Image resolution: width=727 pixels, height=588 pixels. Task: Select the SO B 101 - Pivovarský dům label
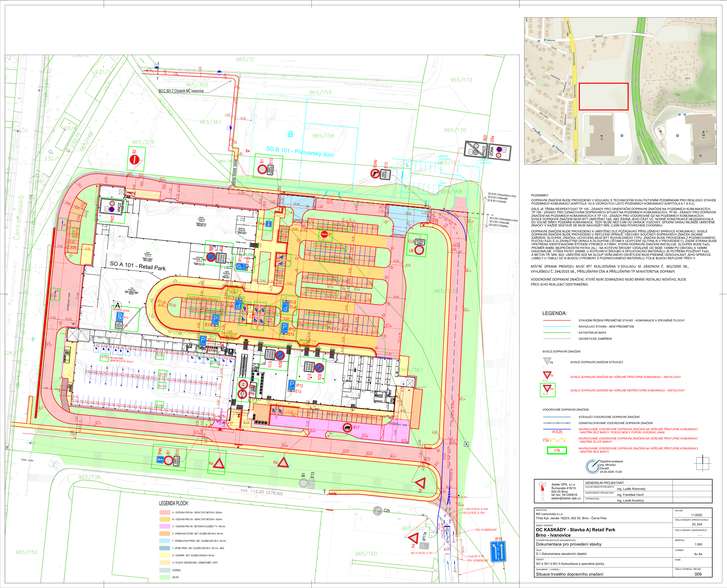[300, 152]
